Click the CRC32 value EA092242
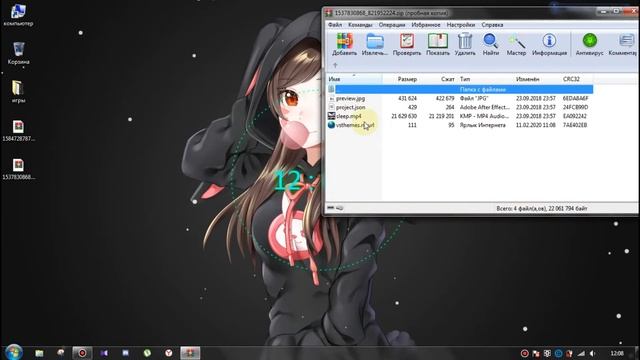Image resolution: width=640 pixels, height=360 pixels. pos(575,116)
